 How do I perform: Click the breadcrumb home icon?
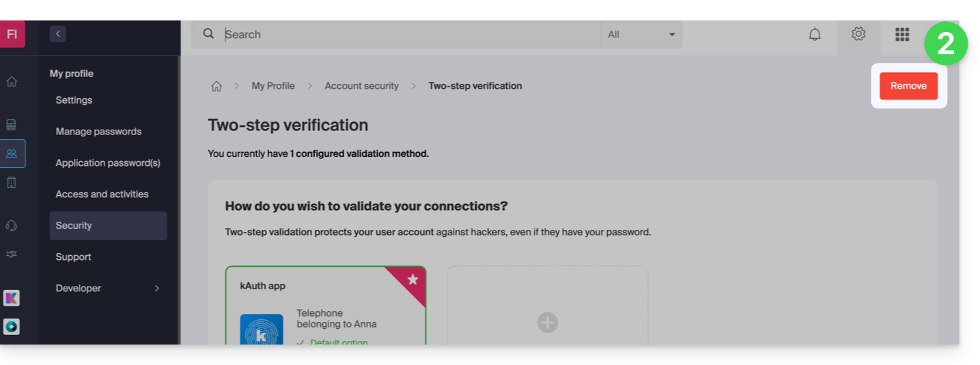click(216, 86)
